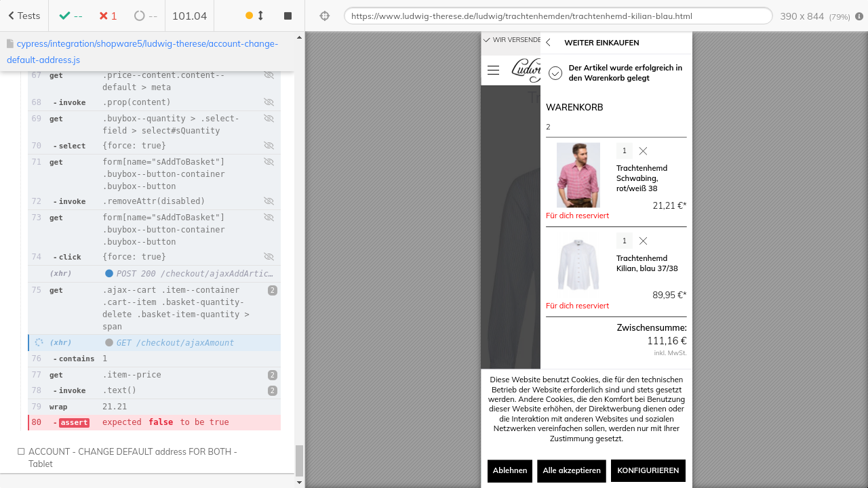Go back to the Tests list
The width and height of the screenshot is (868, 488).
pos(24,16)
